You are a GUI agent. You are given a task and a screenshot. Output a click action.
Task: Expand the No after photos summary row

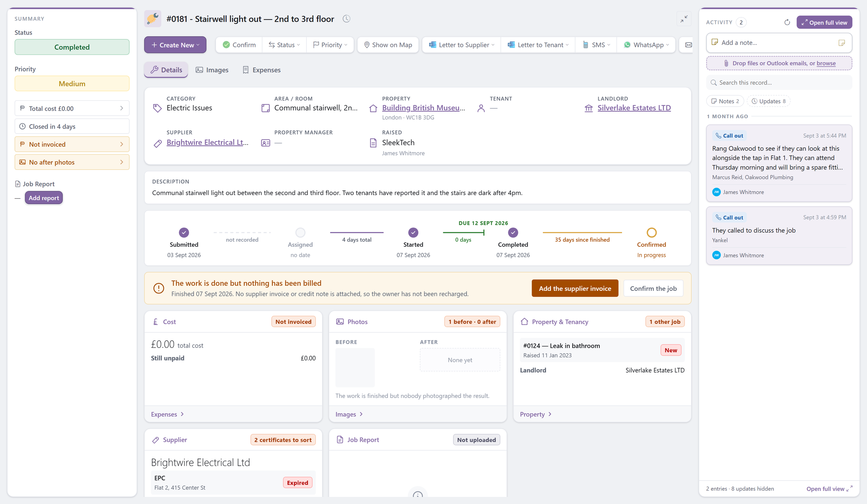[x=72, y=162]
